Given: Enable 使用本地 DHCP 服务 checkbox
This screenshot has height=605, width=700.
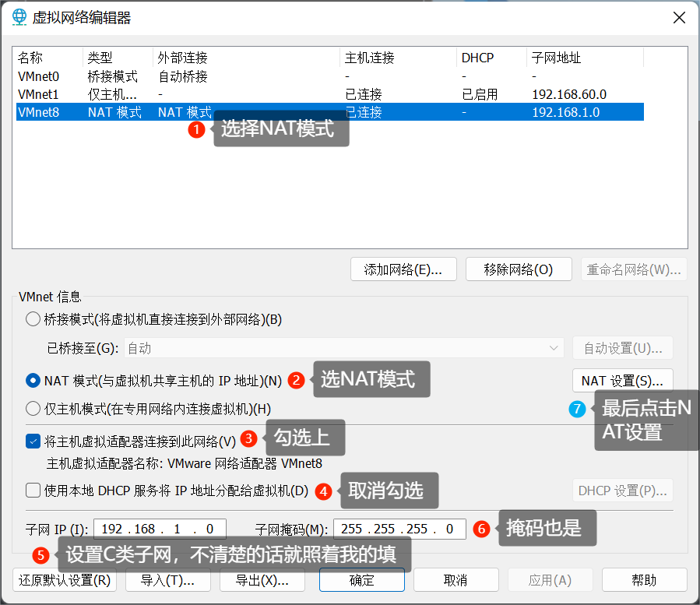Looking at the screenshot, I should coord(33,491).
